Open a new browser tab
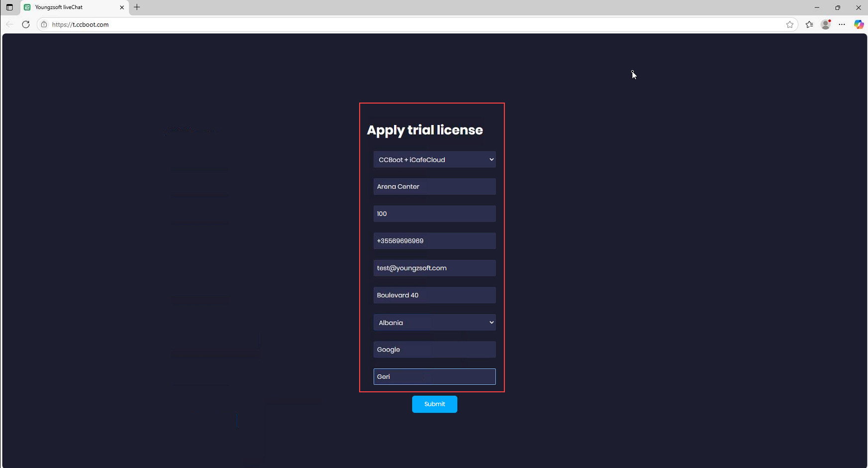 point(137,7)
